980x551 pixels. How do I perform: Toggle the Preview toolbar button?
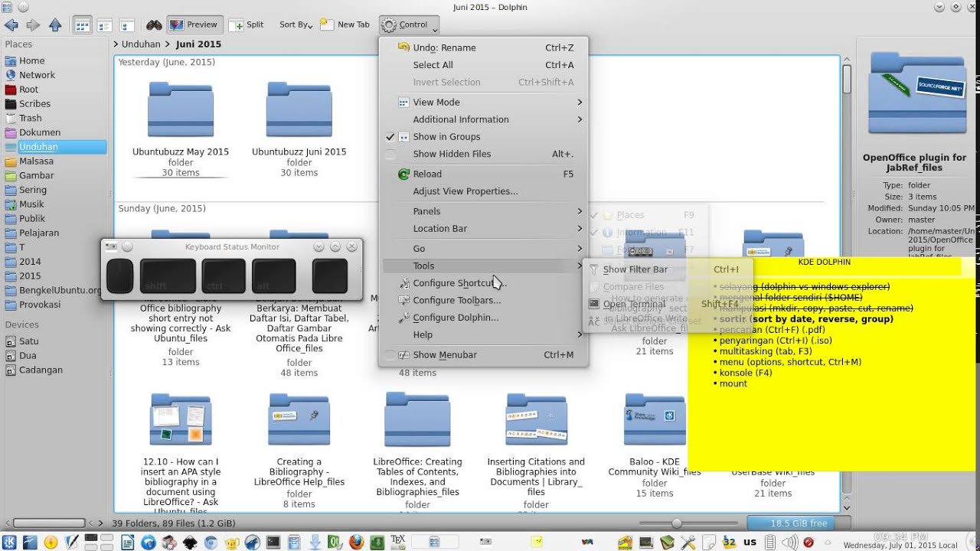[x=194, y=24]
